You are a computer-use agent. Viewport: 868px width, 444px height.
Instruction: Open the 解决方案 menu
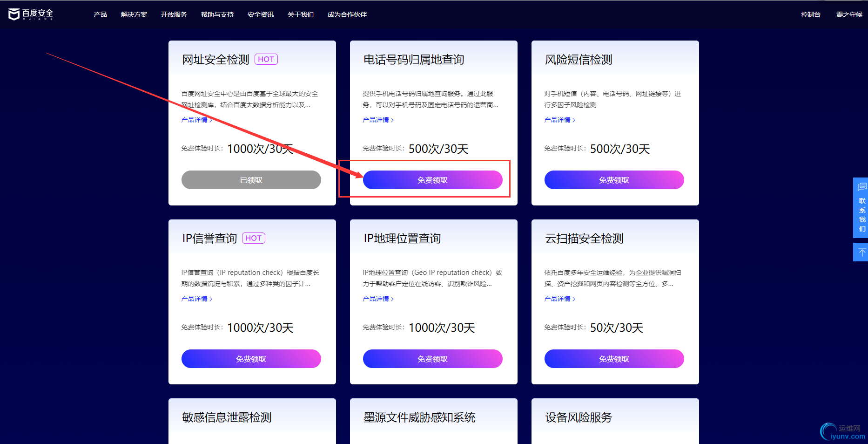pos(134,14)
